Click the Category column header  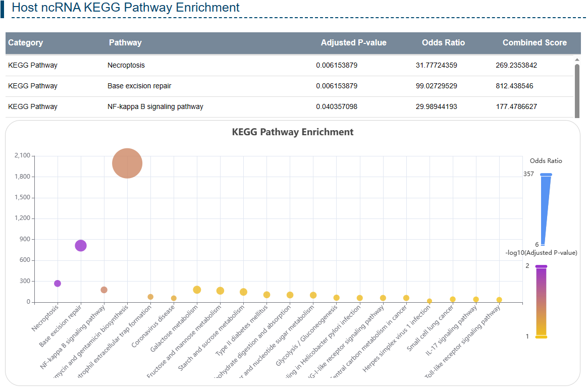pyautogui.click(x=26, y=43)
